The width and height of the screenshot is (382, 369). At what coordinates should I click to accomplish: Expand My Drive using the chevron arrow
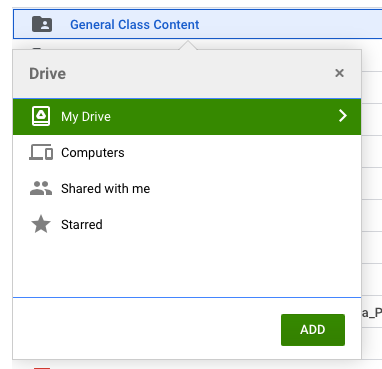click(343, 116)
